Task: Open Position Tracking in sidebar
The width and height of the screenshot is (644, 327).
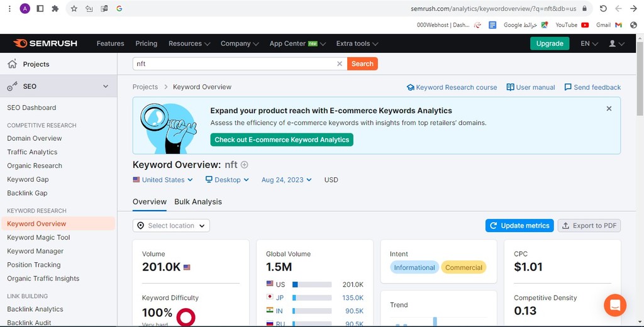Action: (34, 265)
